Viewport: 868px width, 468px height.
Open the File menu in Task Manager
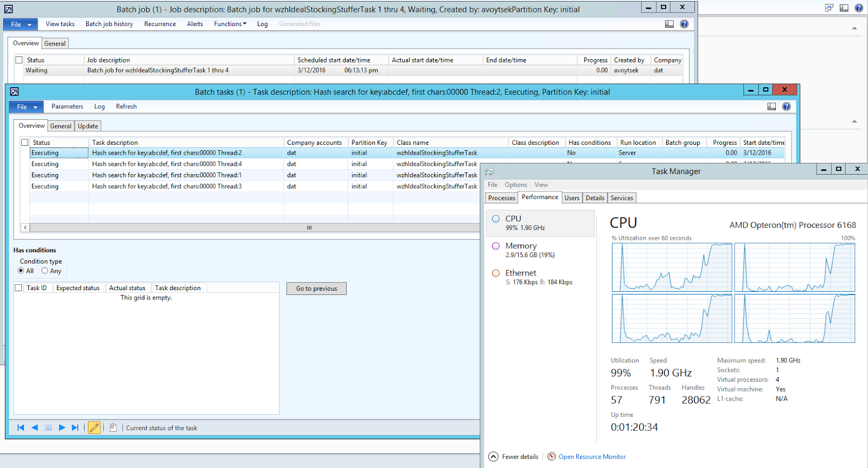[493, 185]
